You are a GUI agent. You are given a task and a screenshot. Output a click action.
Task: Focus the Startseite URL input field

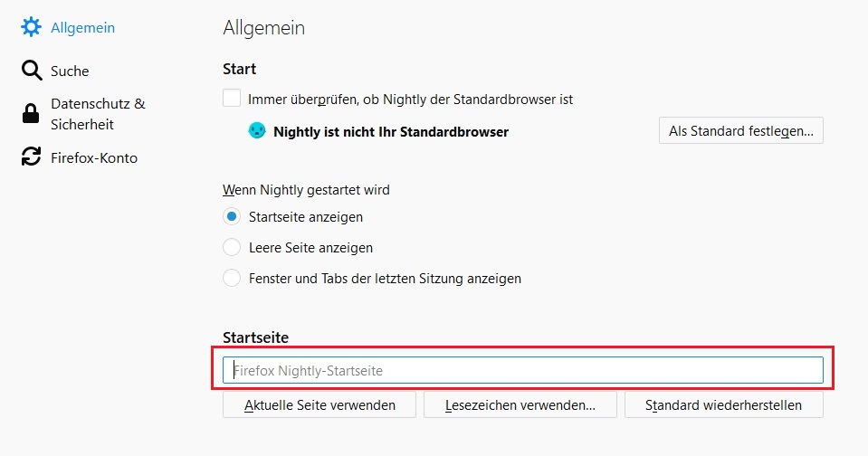(x=523, y=370)
